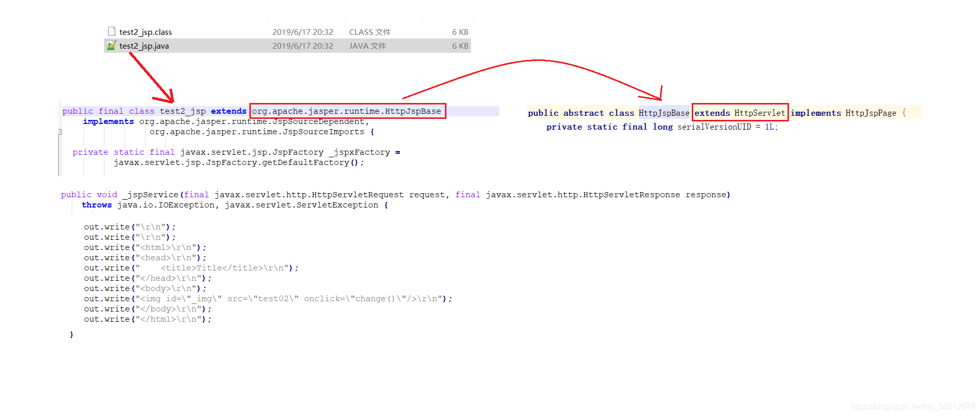Viewport: 980px width, 416px height.
Task: Click the out.write img onclick change line
Action: tap(268, 299)
